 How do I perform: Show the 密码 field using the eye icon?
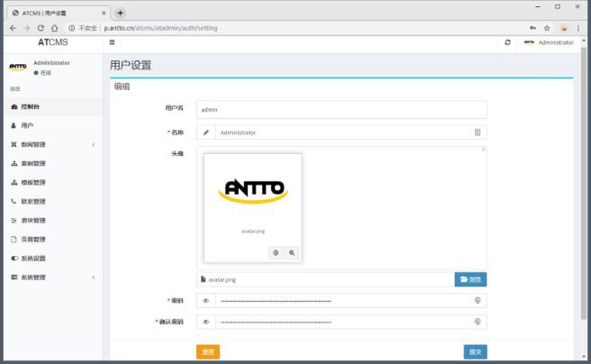click(x=206, y=300)
